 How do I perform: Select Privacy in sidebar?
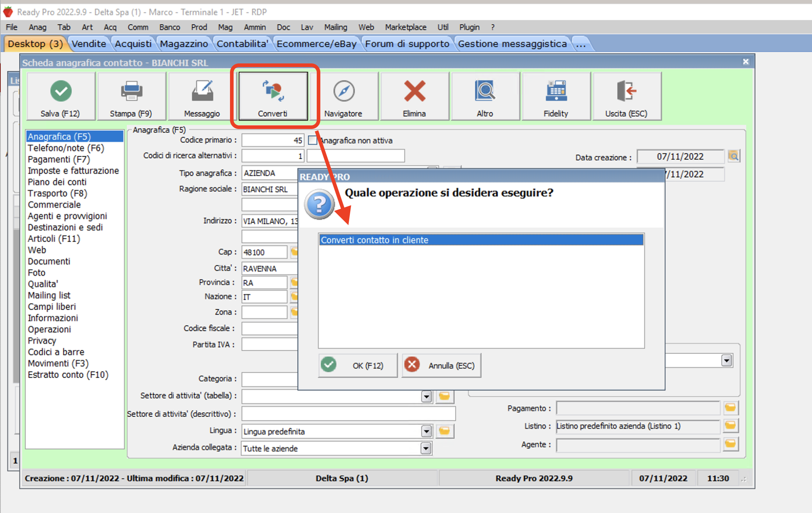coord(42,341)
